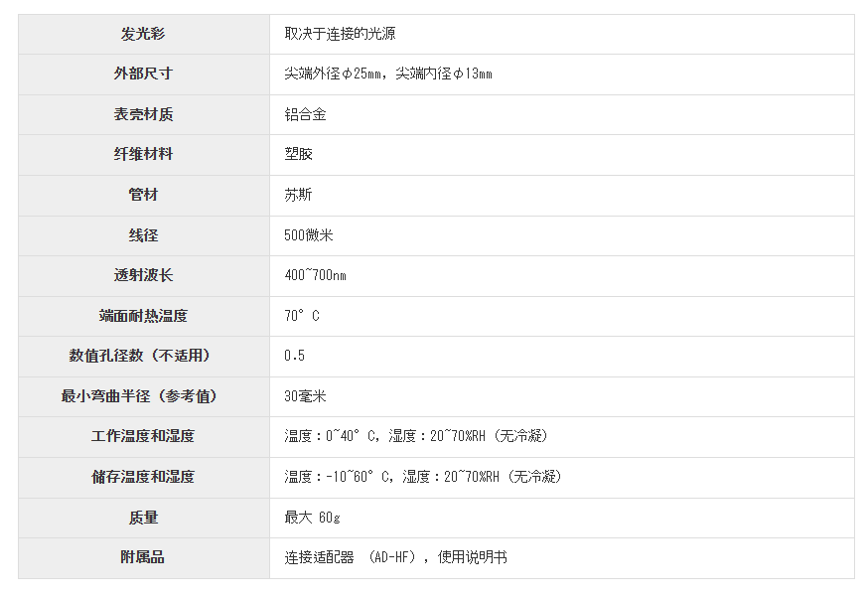
Task: Select the 质量 row label
Action: 143,519
